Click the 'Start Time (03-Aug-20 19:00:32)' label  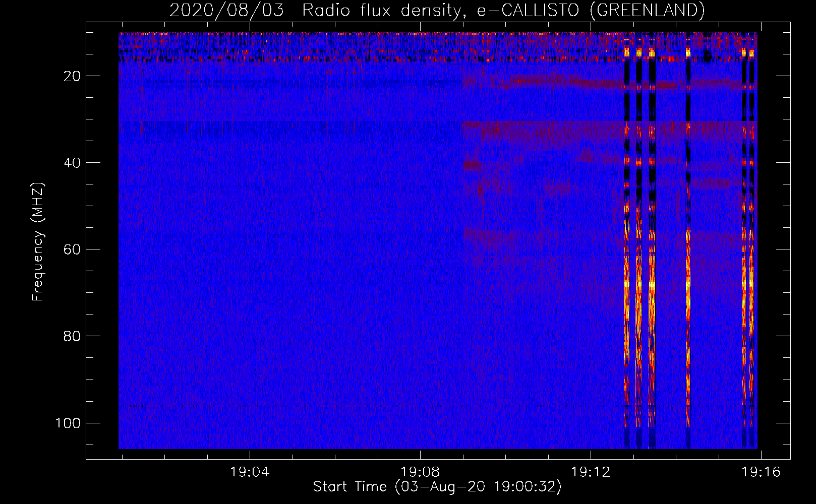point(437,487)
